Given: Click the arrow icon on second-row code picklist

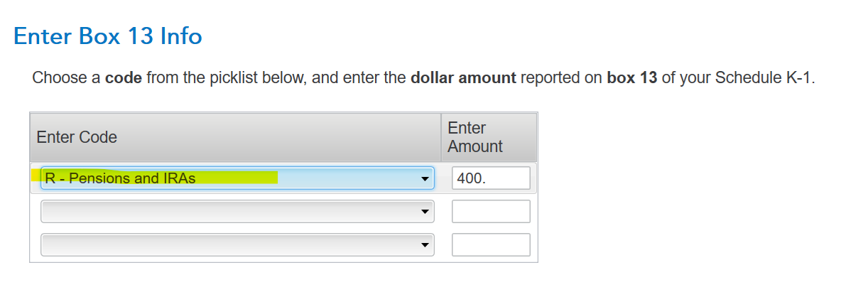Looking at the screenshot, I should pos(425,211).
